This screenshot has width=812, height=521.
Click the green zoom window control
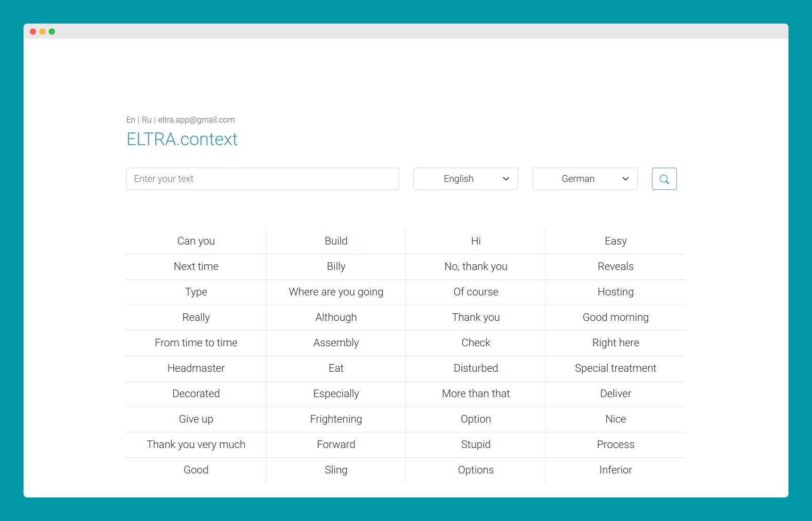tap(52, 32)
